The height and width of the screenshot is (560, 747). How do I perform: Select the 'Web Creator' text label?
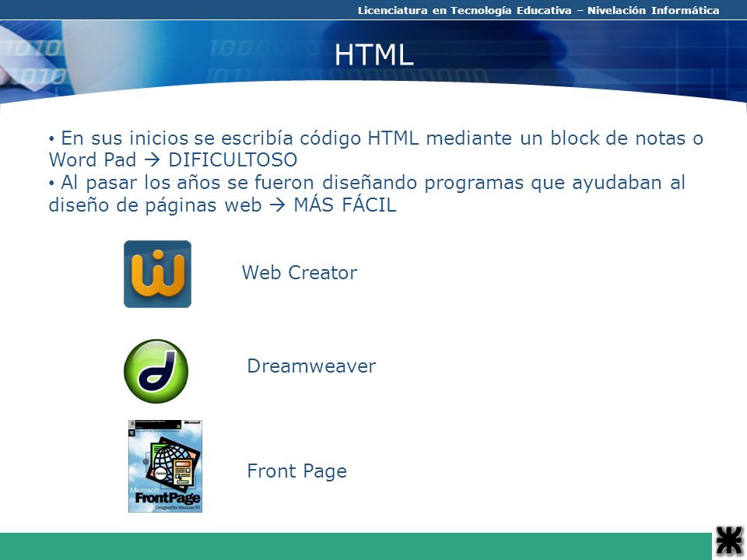[299, 273]
